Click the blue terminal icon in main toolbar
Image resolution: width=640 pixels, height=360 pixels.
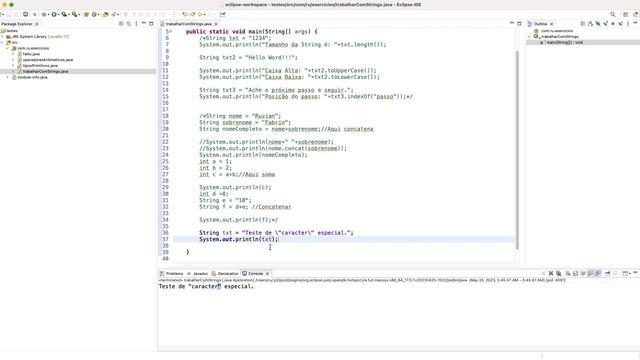pos(25,14)
